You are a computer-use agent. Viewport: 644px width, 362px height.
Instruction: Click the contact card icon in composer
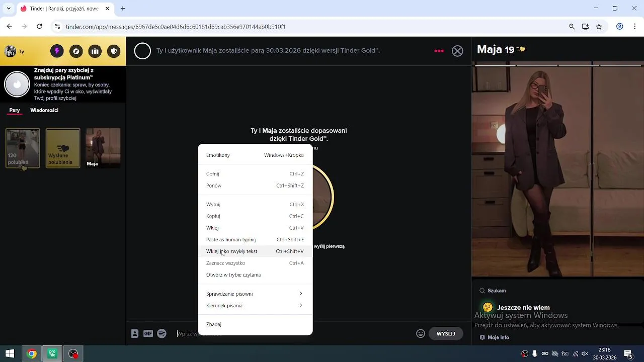(x=134, y=333)
